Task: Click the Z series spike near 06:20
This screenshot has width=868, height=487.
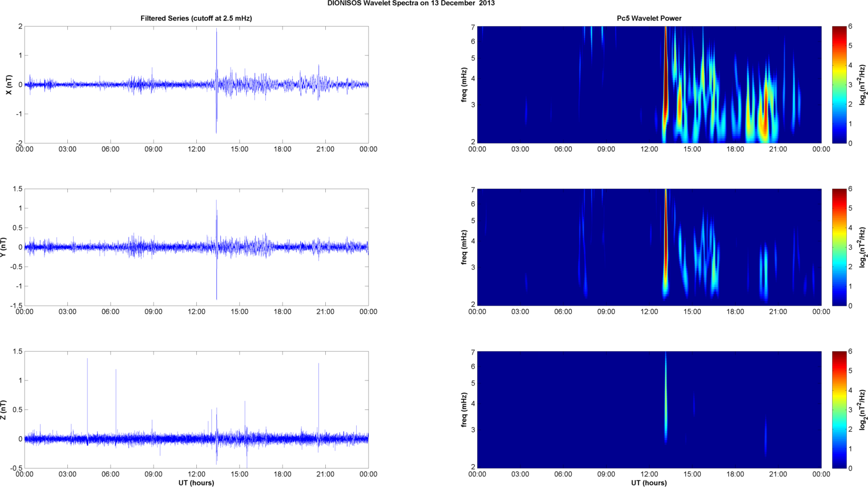Action: (116, 403)
